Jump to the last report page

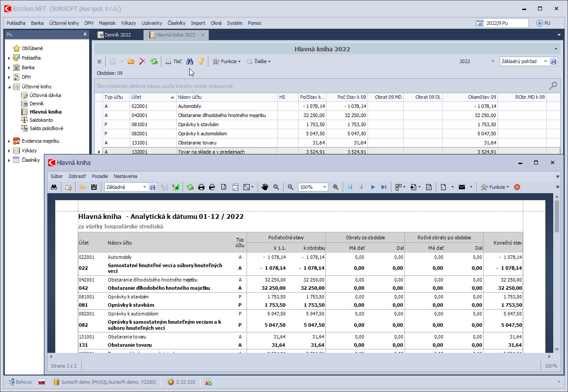point(384,187)
